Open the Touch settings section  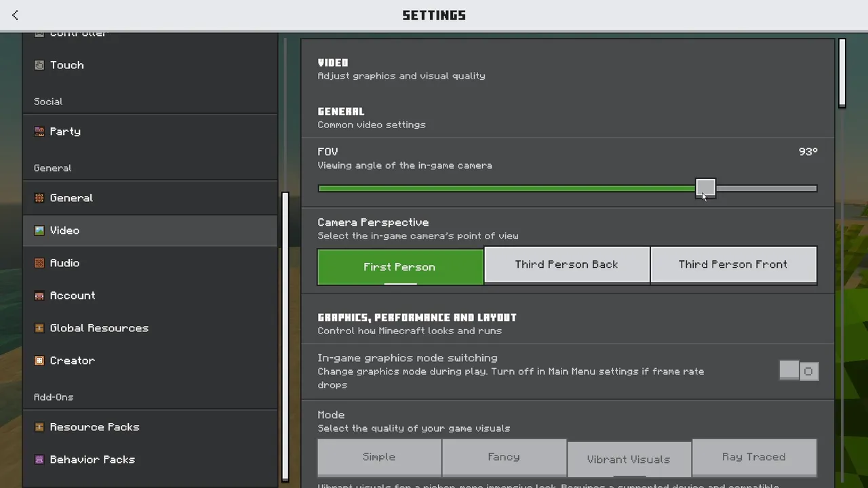coord(150,65)
